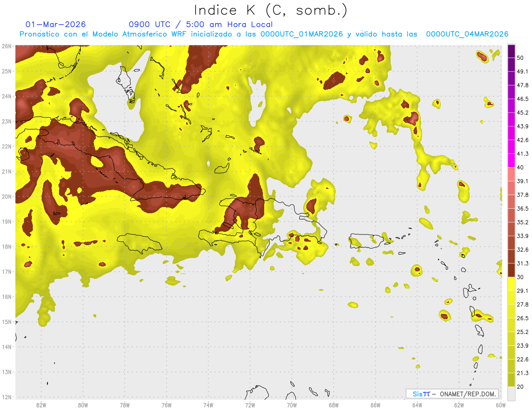
Task: Click the magenta colorbar swatch between 40 and 41.3
Action: (x=511, y=160)
